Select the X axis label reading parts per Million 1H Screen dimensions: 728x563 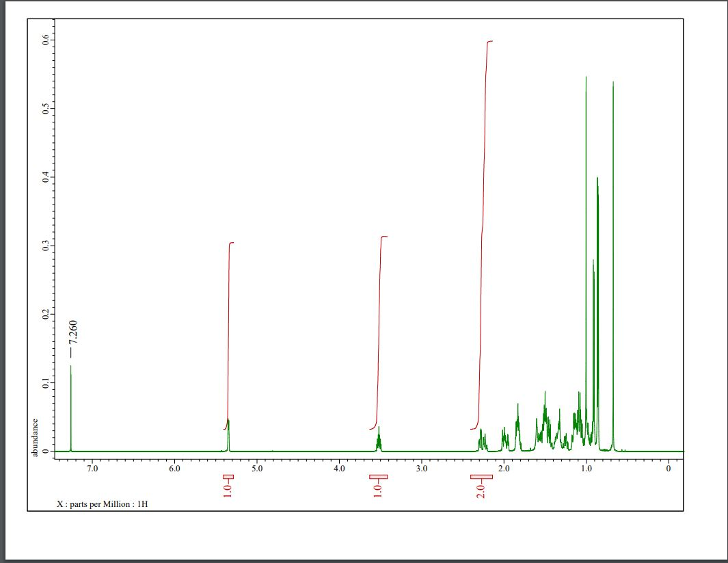pos(103,503)
